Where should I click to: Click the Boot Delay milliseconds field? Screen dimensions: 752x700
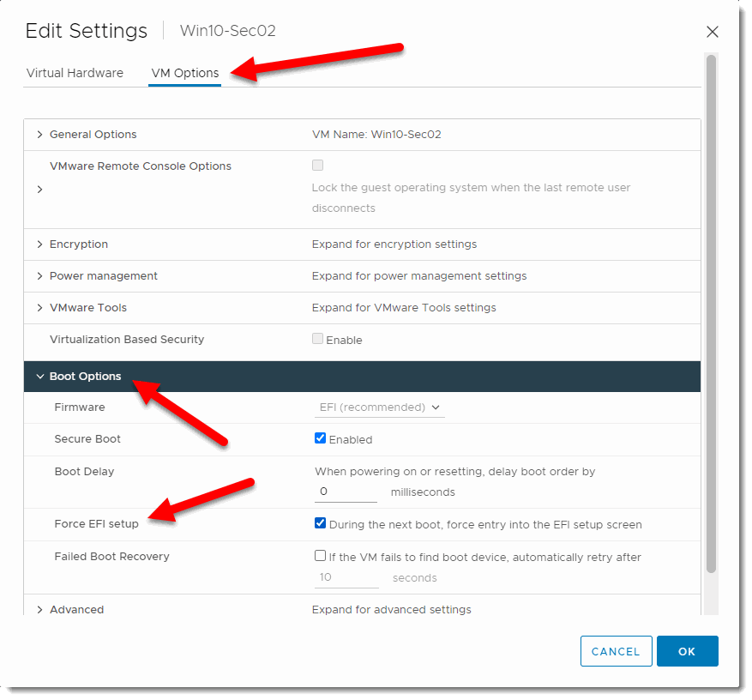[345, 491]
